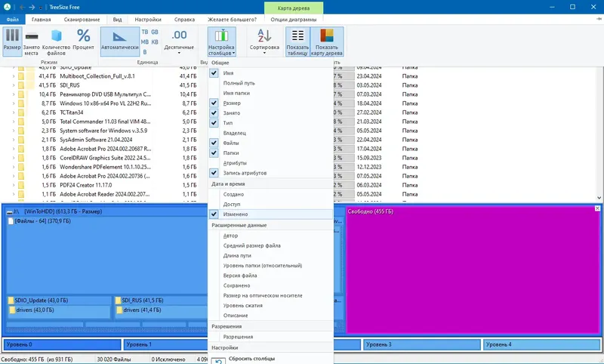The image size is (604, 364).
Task: Uncheck the Имя column option
Action: pyautogui.click(x=214, y=72)
